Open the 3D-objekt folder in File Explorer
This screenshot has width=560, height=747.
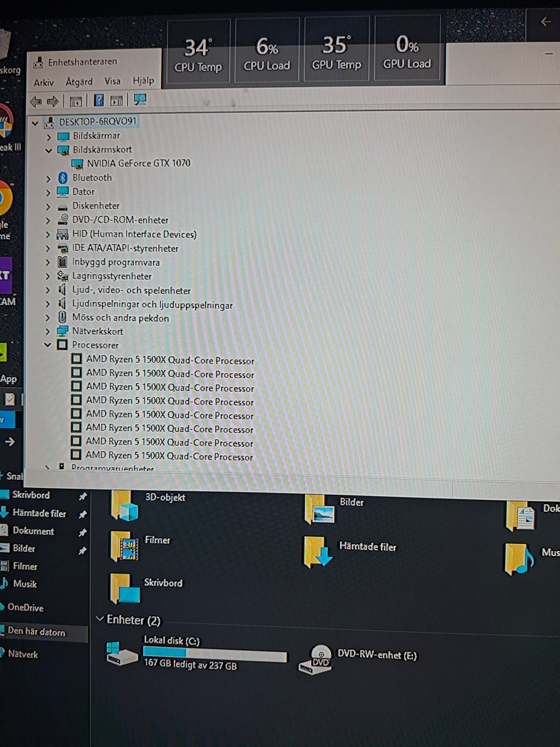click(148, 505)
